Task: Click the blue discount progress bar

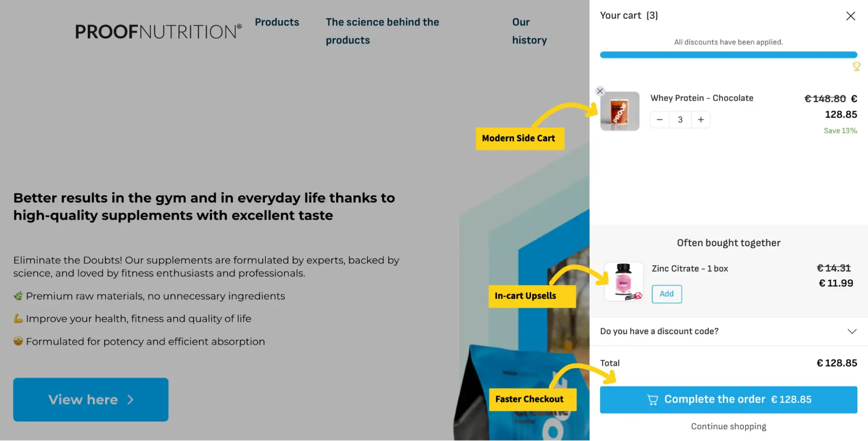Action: pyautogui.click(x=728, y=55)
